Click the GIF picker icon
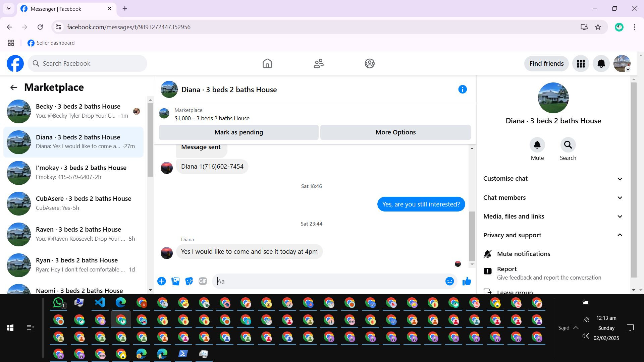644x362 pixels. (203, 281)
